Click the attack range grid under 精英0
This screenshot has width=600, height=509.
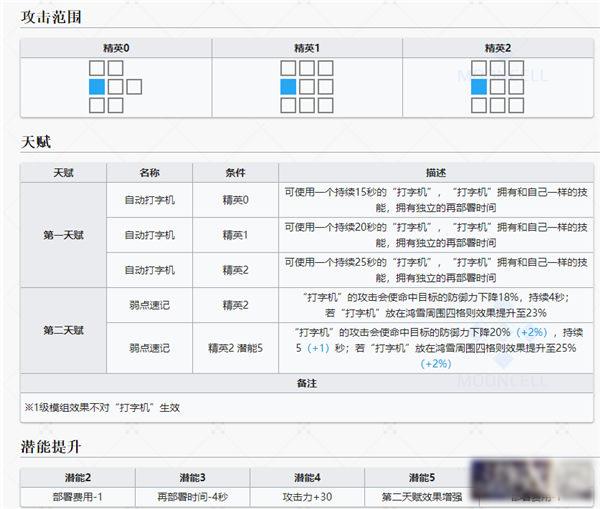(116, 87)
